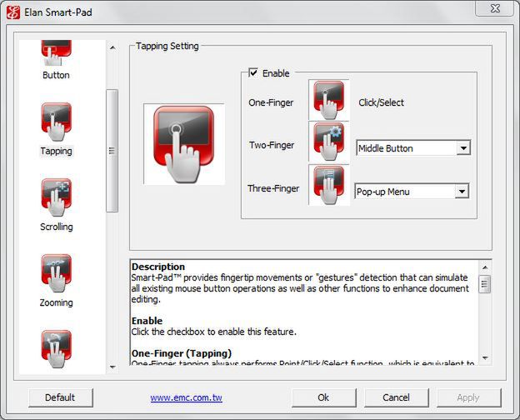
Task: Click the Scrolling label in sidebar
Action: pos(57,227)
